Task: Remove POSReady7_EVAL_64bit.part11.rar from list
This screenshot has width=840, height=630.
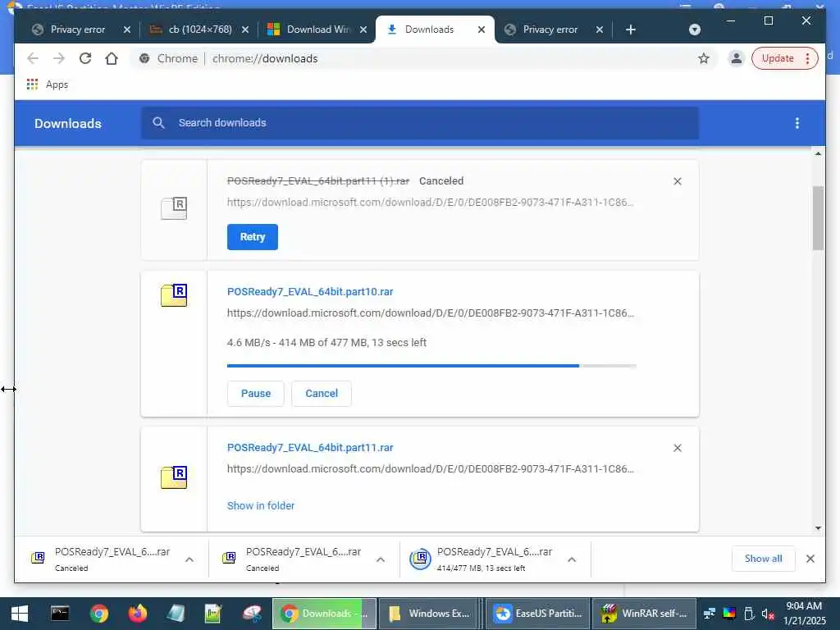Action: click(677, 448)
